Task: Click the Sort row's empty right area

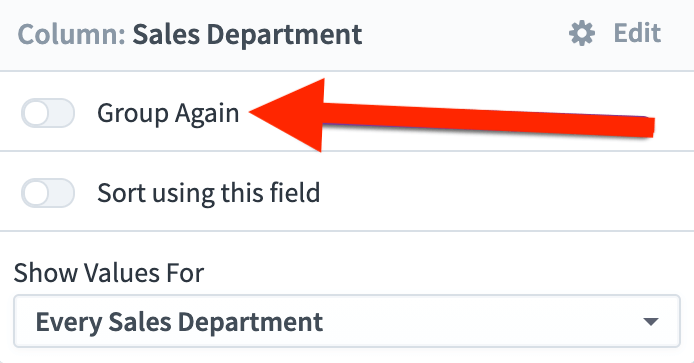Action: pyautogui.click(x=507, y=191)
